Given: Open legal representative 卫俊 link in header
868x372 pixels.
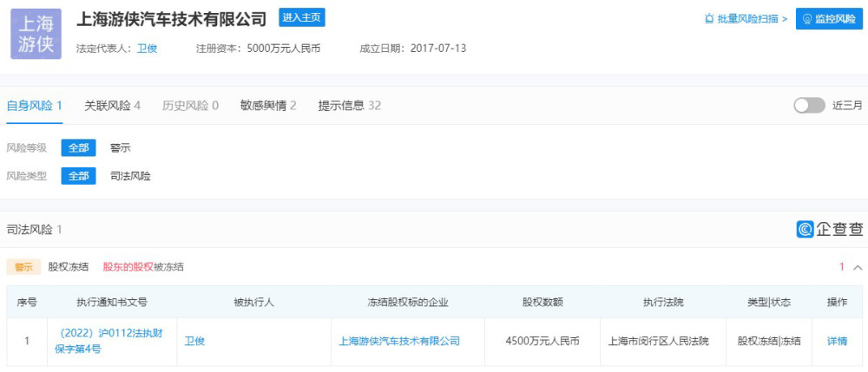Looking at the screenshot, I should [x=148, y=49].
